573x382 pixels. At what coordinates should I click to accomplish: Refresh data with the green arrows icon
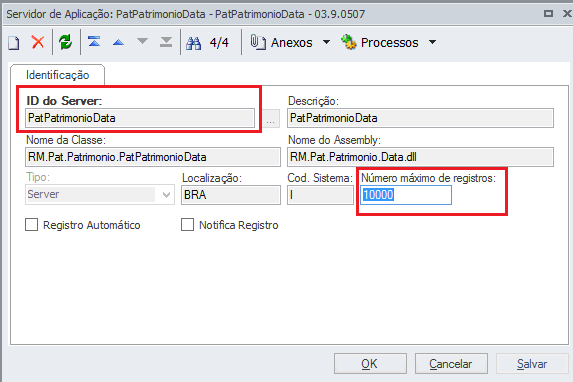pos(65,42)
